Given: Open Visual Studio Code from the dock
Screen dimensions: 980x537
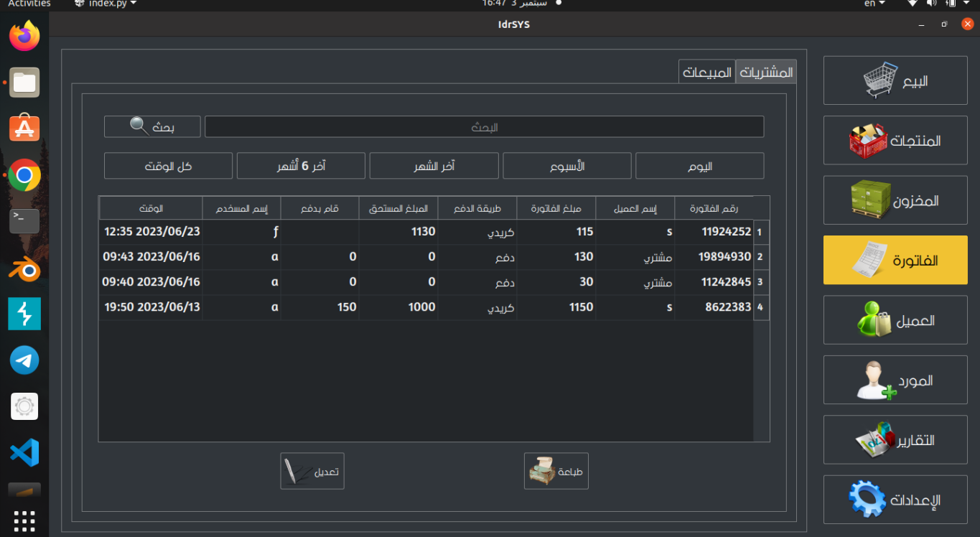Looking at the screenshot, I should [x=24, y=453].
